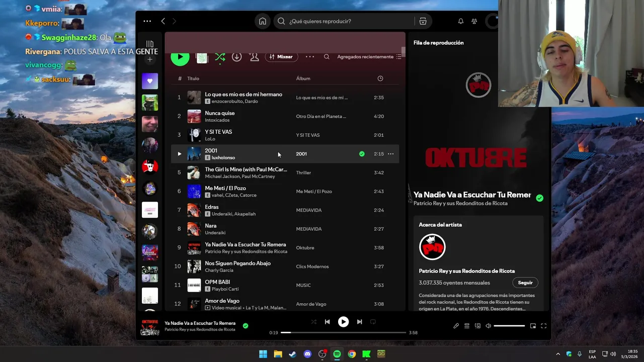Open Steam from the taskbar

pos(292,354)
